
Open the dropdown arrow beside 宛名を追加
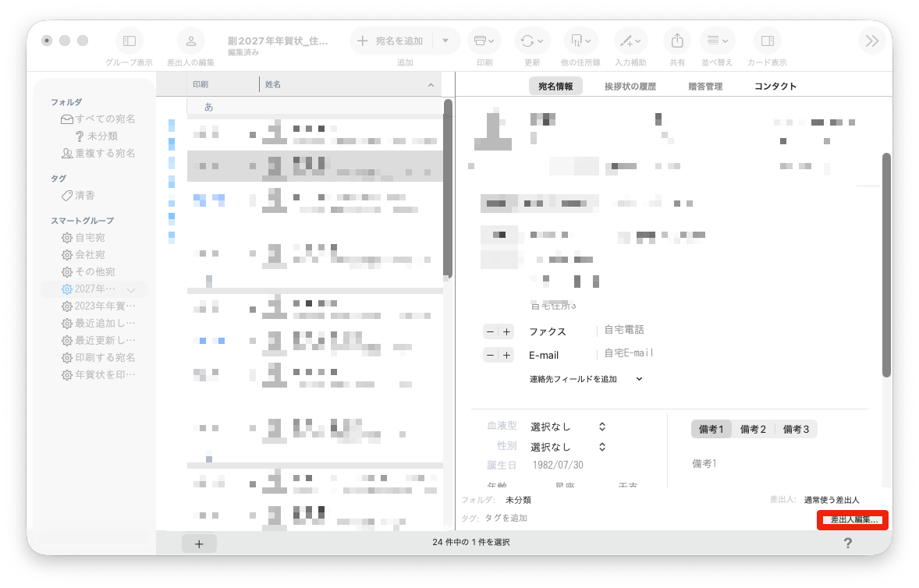pos(445,41)
